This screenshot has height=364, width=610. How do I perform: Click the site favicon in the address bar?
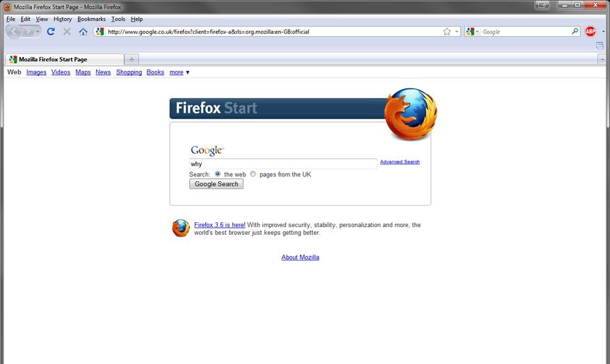[100, 31]
